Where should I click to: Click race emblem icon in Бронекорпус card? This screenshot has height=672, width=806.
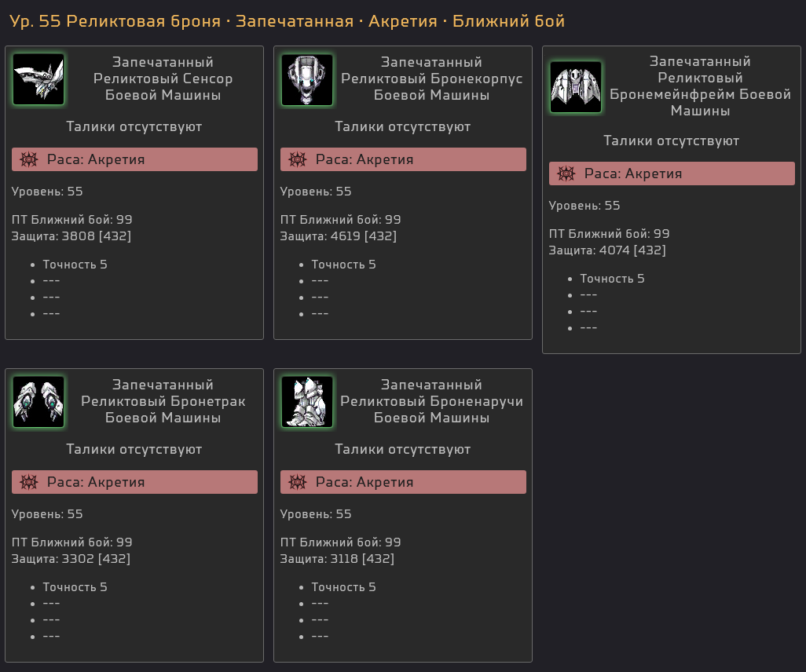click(298, 159)
